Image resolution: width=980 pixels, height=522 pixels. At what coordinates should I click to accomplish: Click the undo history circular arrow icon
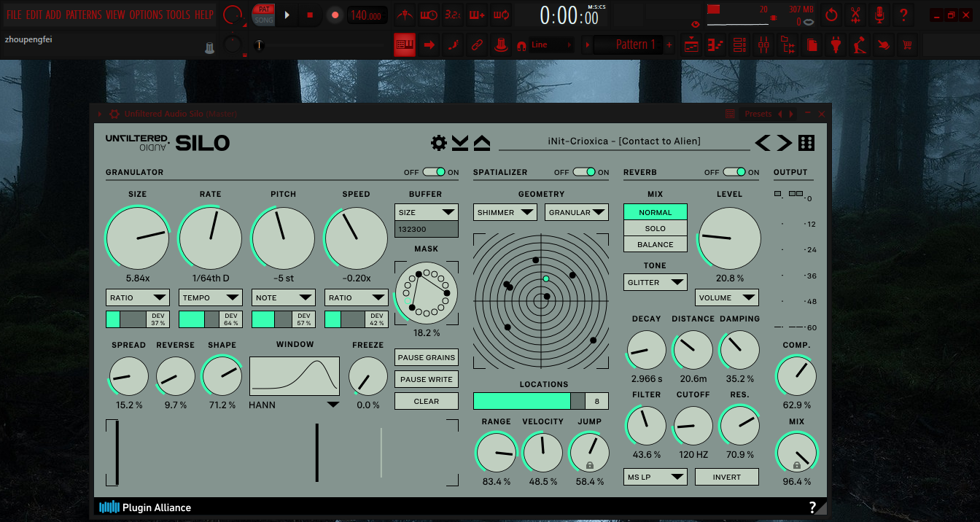(x=831, y=14)
